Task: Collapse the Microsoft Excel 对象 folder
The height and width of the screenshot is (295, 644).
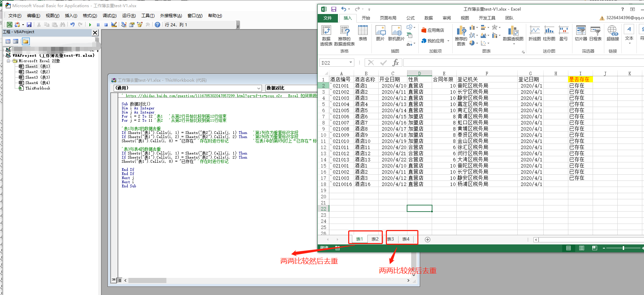Action: click(x=9, y=61)
